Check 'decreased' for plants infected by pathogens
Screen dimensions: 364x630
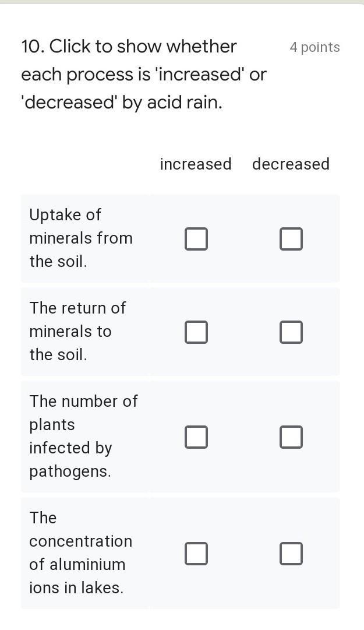coord(291,437)
